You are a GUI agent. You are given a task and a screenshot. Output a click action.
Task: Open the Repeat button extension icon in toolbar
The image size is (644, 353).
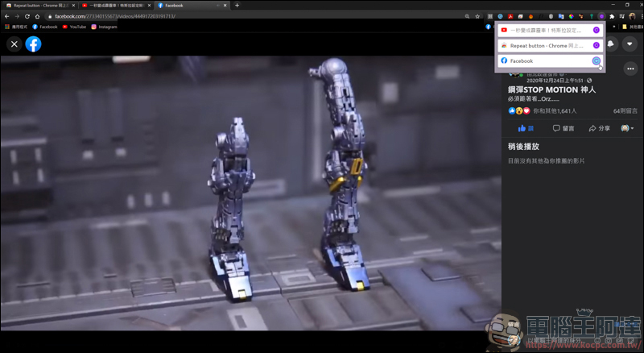601,16
